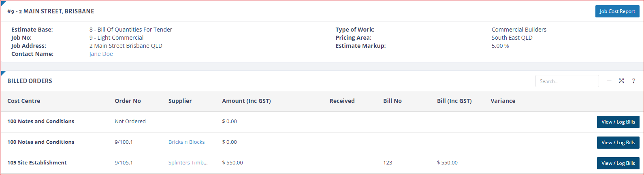The width and height of the screenshot is (644, 175).
Task: View bills for the Not Ordered row
Action: [618, 122]
